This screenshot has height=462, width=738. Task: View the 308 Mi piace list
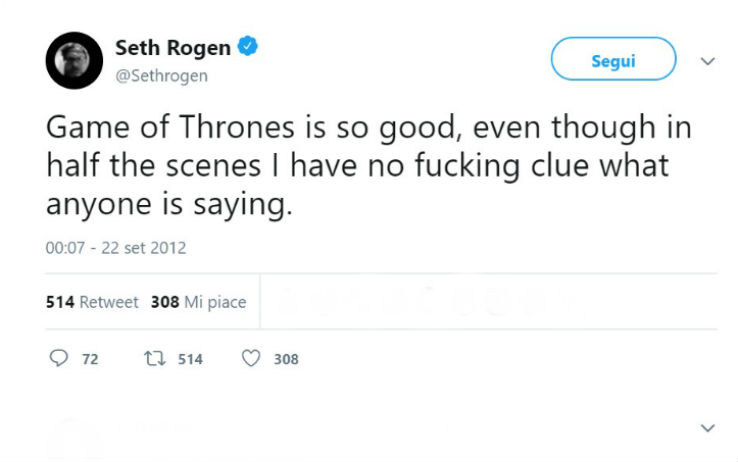[199, 302]
